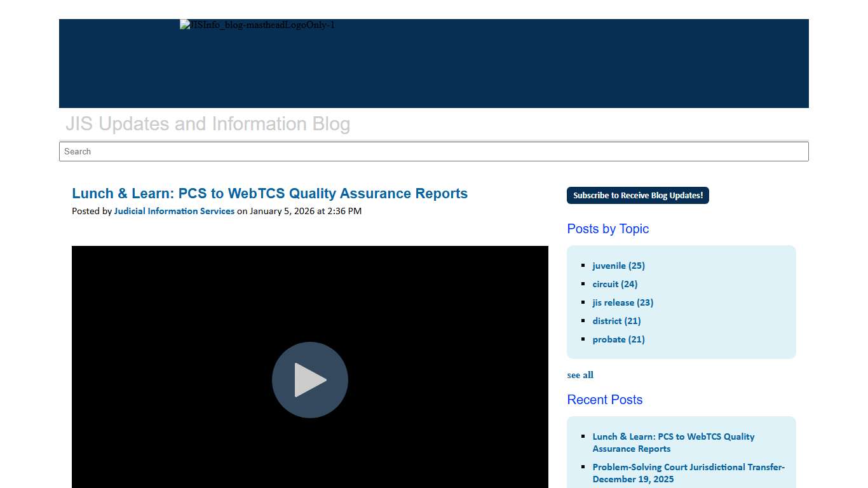Expand all topics with see all link

tap(580, 375)
